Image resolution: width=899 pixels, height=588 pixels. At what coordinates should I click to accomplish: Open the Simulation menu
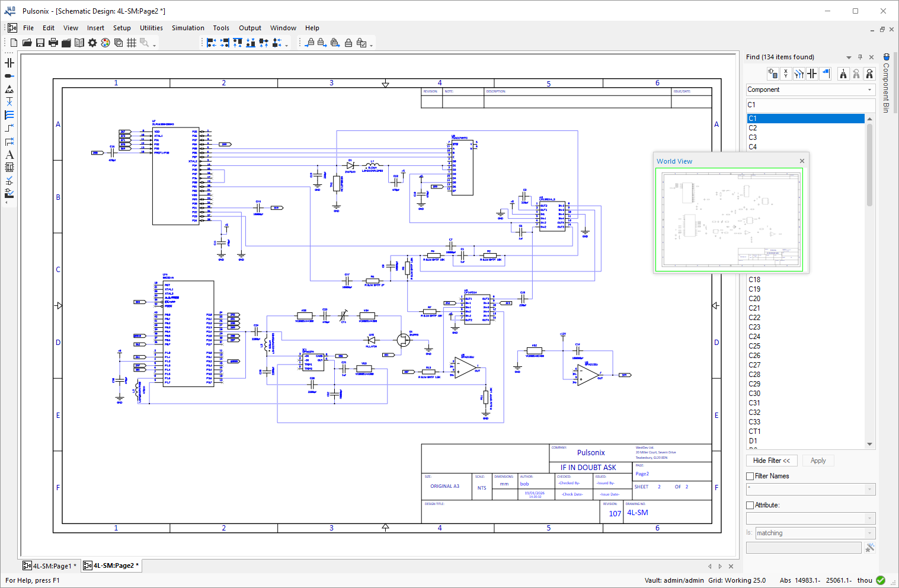tap(188, 28)
